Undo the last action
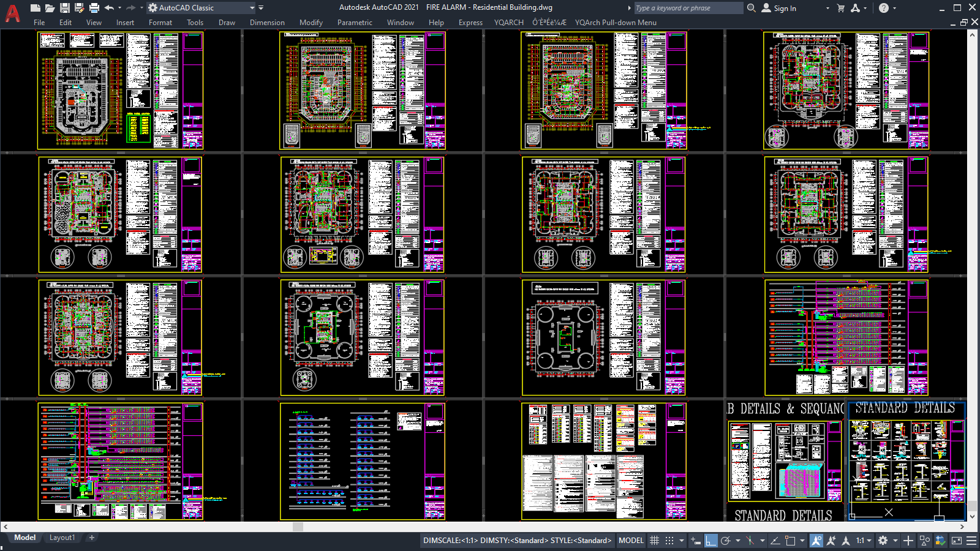 point(110,7)
